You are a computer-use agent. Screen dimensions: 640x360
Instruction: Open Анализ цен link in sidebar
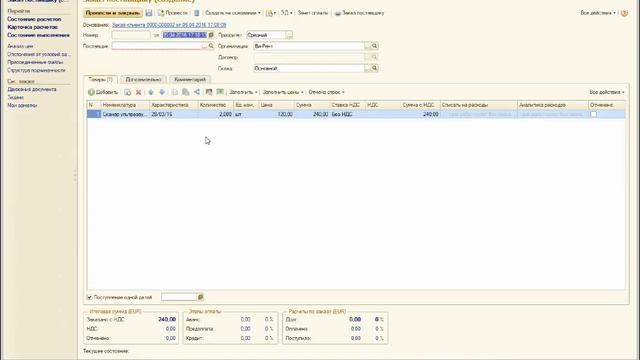click(x=20, y=46)
